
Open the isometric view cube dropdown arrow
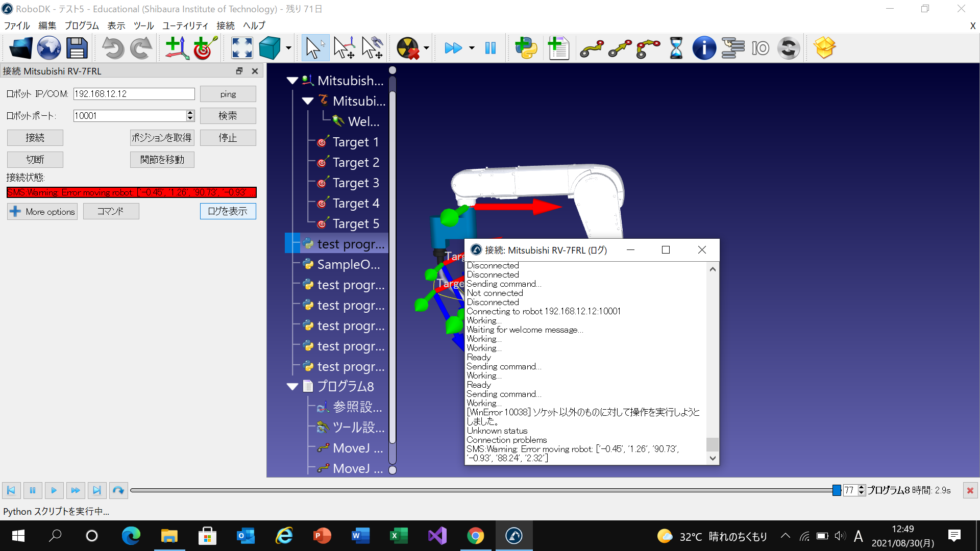click(x=288, y=48)
